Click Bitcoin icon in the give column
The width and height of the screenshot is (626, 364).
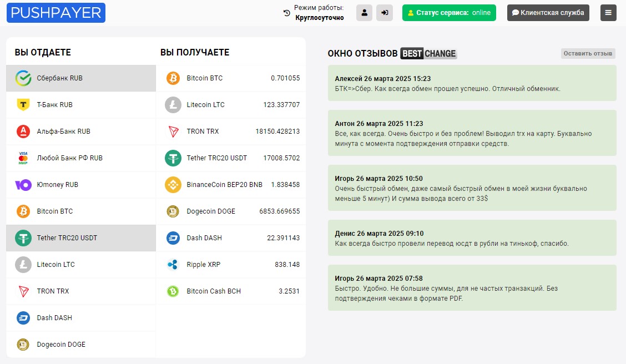[23, 211]
